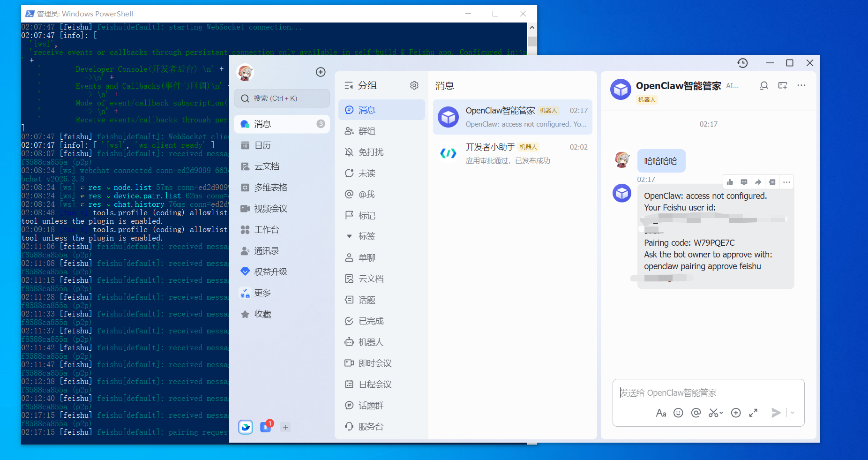Screen dimensions: 868x460
Task: Toggle Aa text formatting
Action: [661, 413]
